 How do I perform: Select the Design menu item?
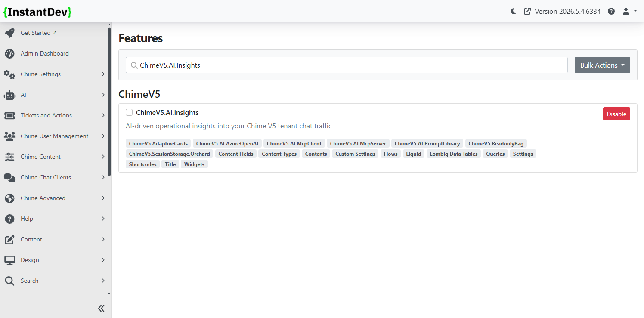(54, 260)
